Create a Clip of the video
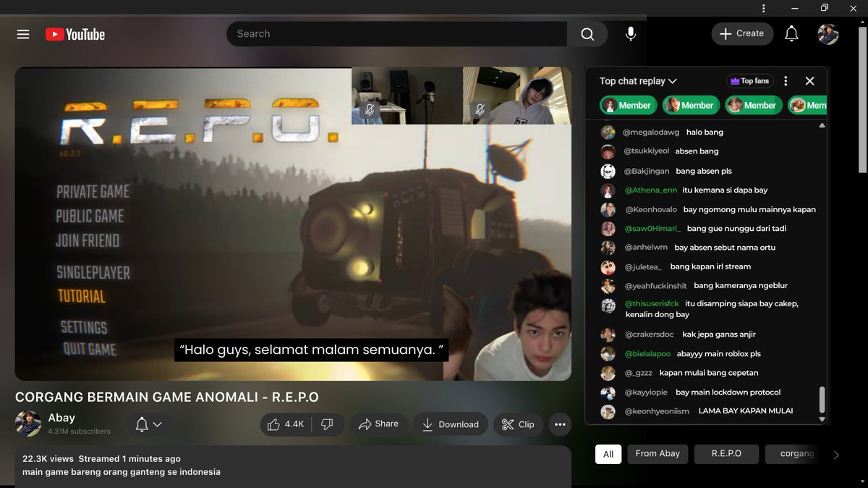868x488 pixels. [x=518, y=424]
